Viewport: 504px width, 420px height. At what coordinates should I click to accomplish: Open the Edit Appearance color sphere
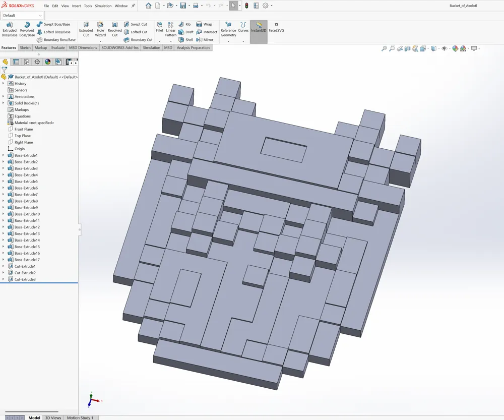(455, 49)
